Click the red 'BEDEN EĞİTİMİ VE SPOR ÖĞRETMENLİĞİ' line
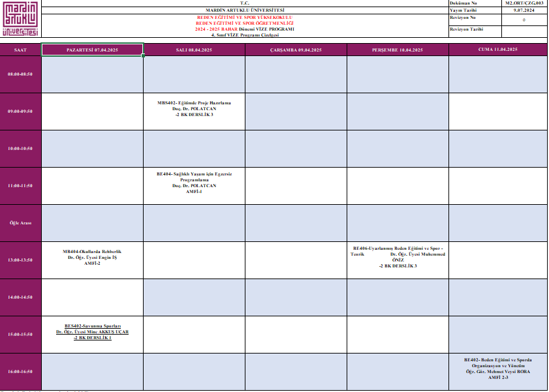The image size is (549, 392). tap(245, 23)
